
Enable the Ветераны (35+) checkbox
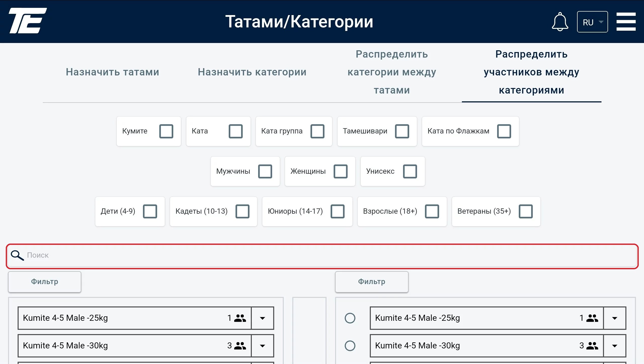(526, 211)
